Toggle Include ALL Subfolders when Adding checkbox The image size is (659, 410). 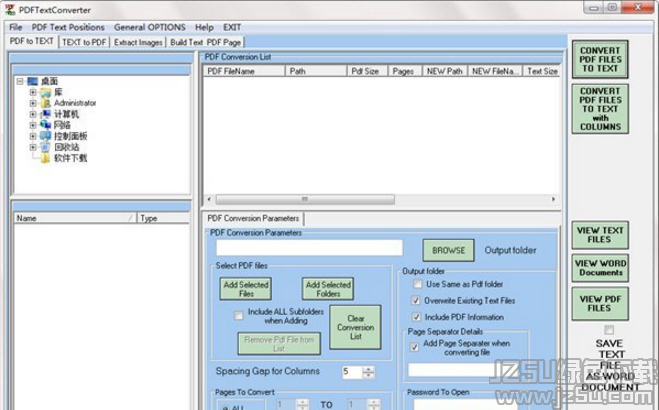click(238, 315)
